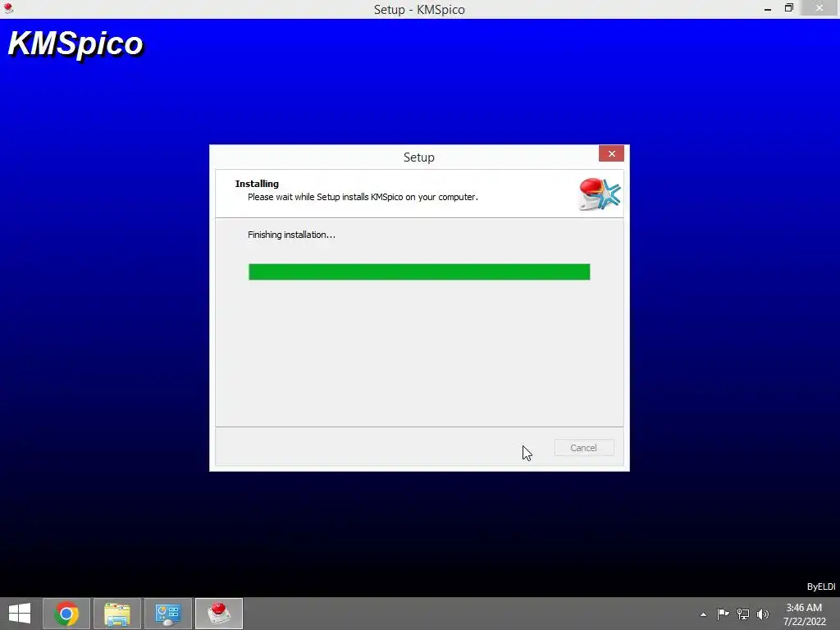Click the bold 'Installing' heading
840x630 pixels.
tap(257, 184)
